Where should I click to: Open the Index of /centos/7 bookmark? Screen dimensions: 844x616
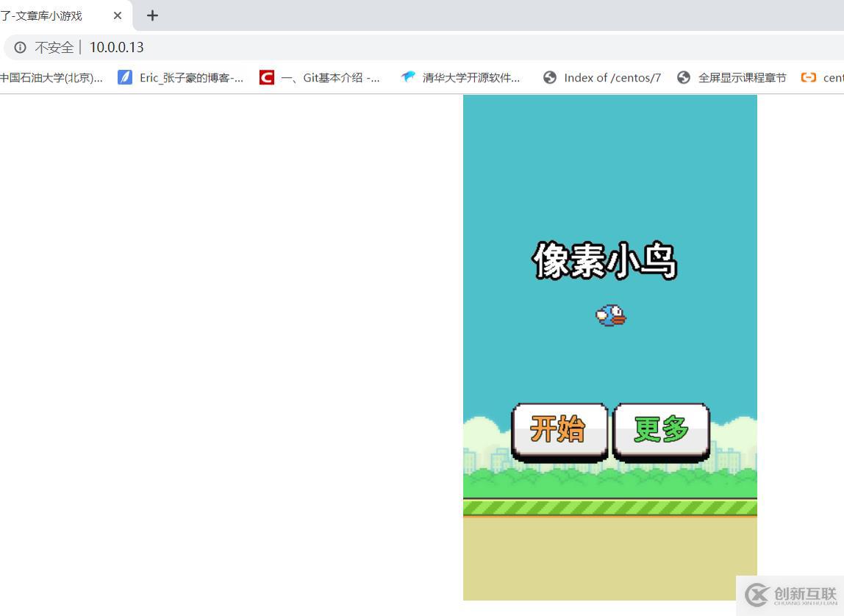click(612, 77)
